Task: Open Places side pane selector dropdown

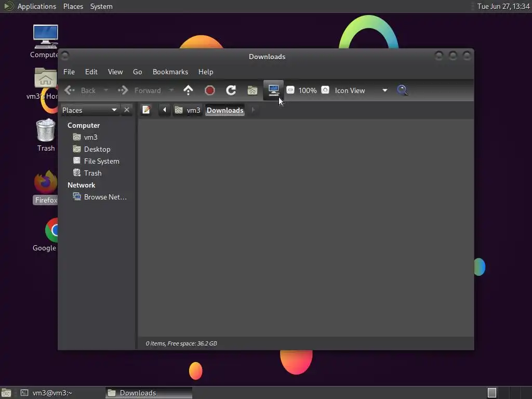Action: point(89,110)
